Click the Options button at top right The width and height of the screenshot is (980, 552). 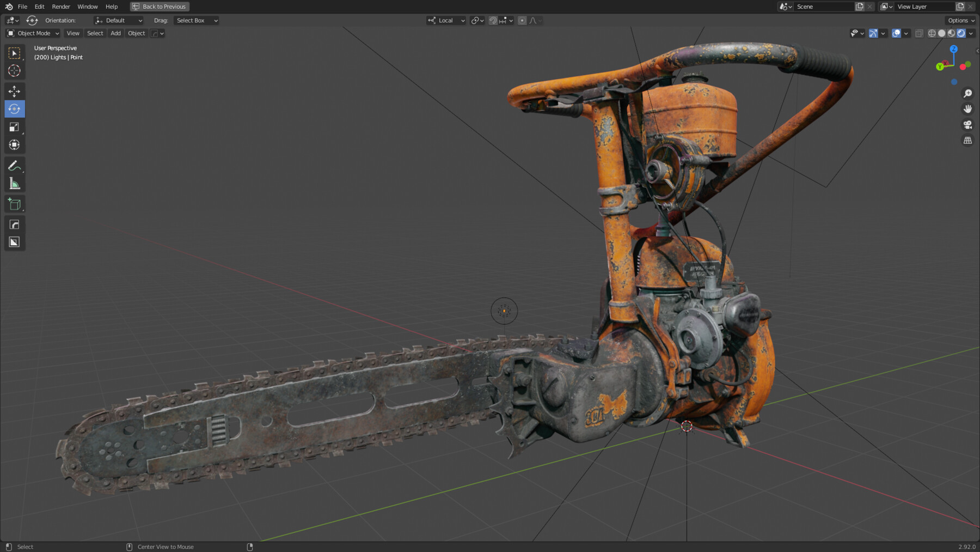tap(960, 20)
